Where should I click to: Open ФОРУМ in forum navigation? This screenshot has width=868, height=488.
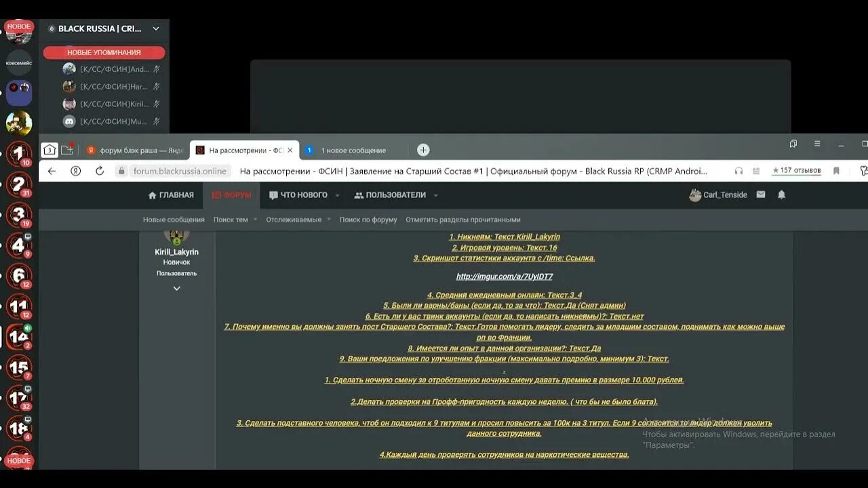[232, 195]
